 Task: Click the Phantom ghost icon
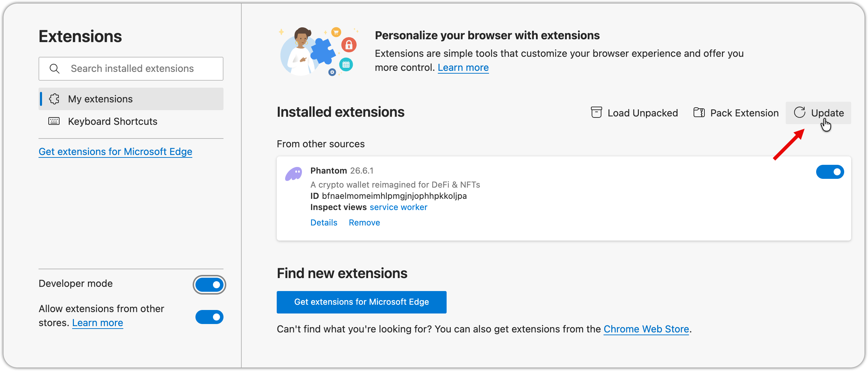pos(294,174)
